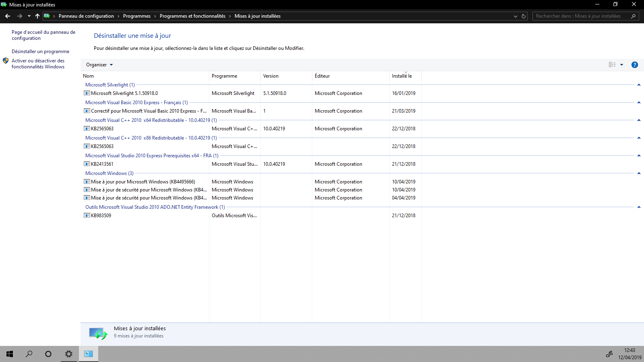Open Settings gear on taskbar
Screen dimensions: 644x362
pyautogui.click(x=69, y=354)
